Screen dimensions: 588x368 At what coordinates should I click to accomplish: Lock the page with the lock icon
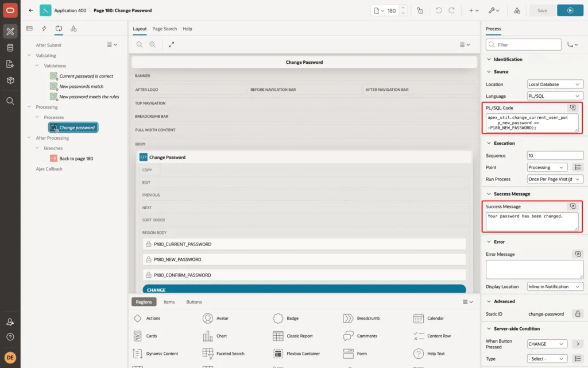click(x=420, y=10)
